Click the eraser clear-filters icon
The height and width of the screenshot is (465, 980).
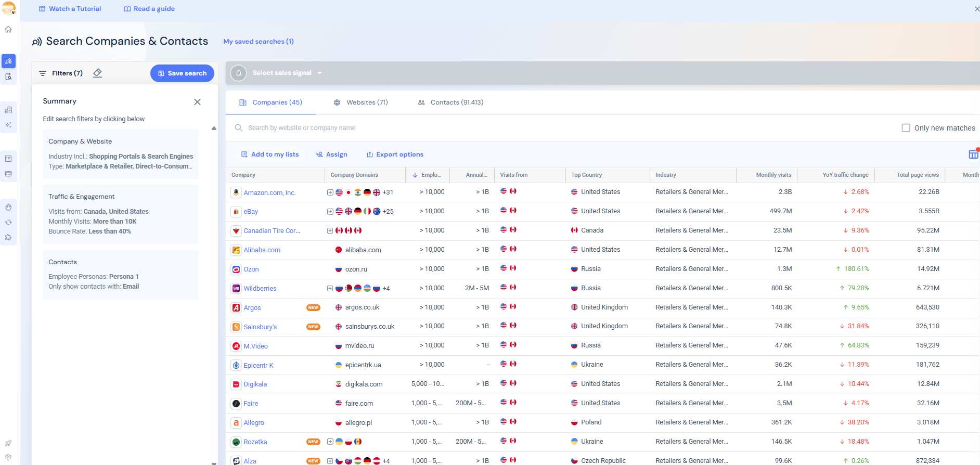pyautogui.click(x=97, y=73)
